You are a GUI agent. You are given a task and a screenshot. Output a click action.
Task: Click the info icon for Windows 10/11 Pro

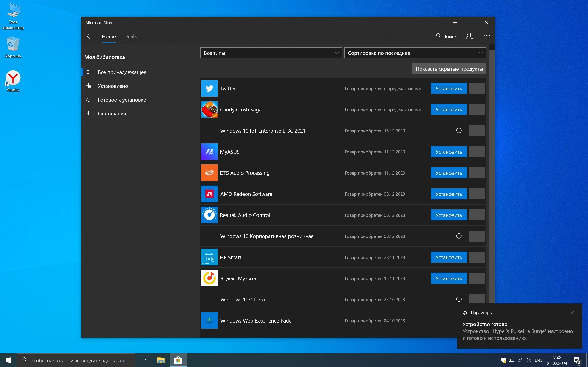[459, 299]
